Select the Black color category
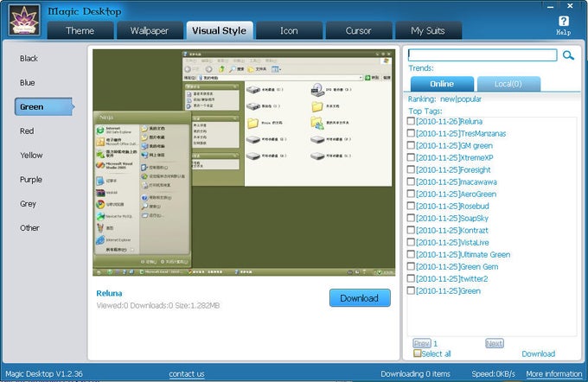This screenshot has height=382, width=588. [x=29, y=59]
